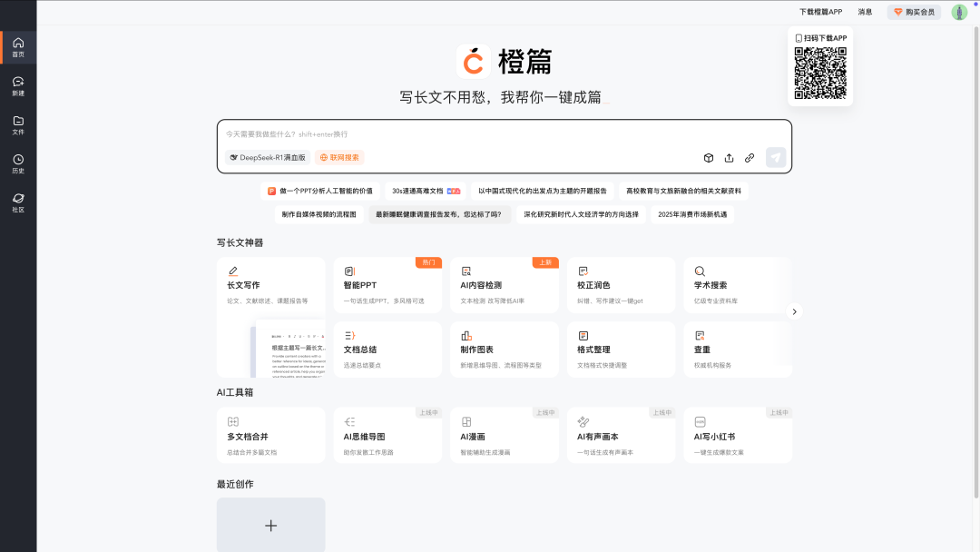Open the user avatar profile
Viewport: 980px width, 552px height.
[959, 12]
